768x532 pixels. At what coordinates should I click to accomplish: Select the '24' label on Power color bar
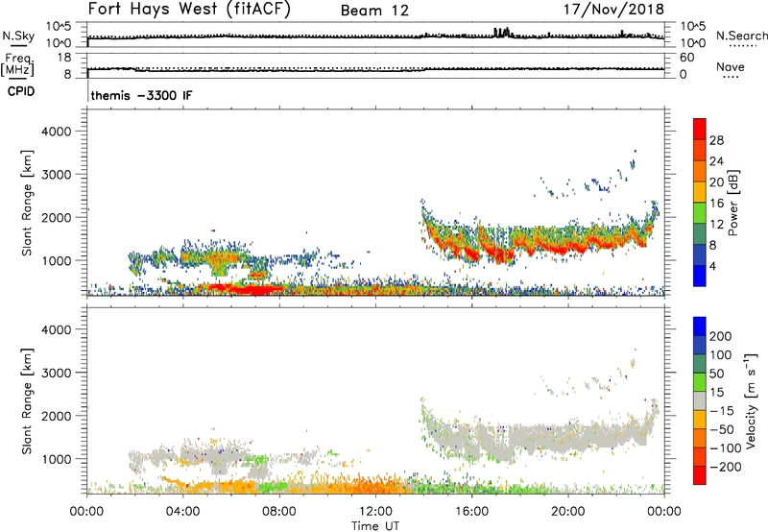pyautogui.click(x=716, y=161)
